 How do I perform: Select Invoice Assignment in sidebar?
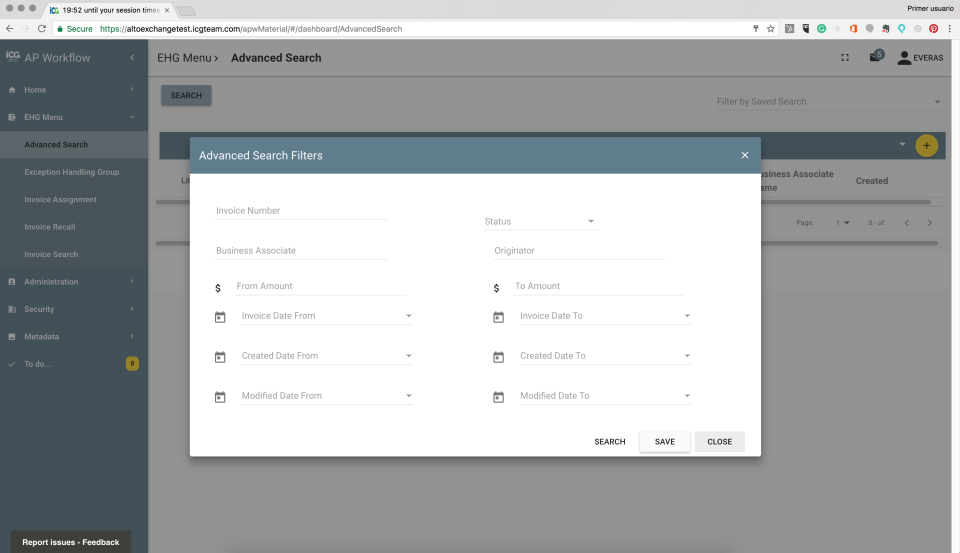tap(61, 200)
